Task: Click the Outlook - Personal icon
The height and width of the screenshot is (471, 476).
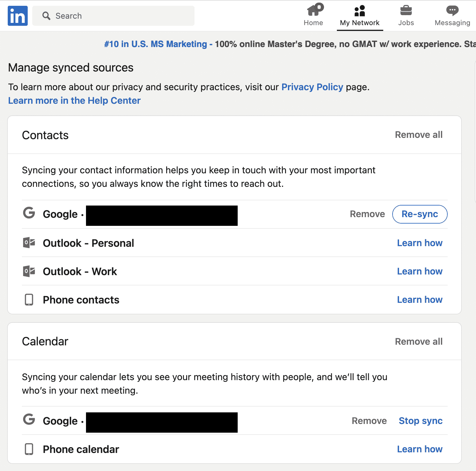Action: [29, 243]
